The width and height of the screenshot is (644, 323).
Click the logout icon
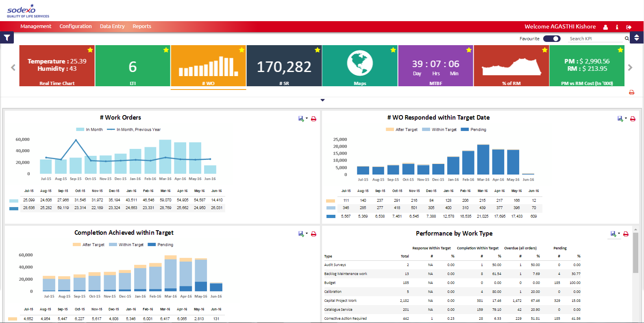629,27
